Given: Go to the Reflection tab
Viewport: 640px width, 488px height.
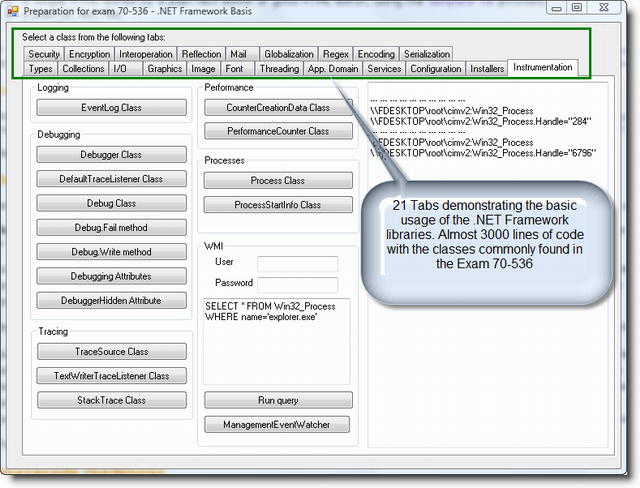Looking at the screenshot, I should pos(201,54).
